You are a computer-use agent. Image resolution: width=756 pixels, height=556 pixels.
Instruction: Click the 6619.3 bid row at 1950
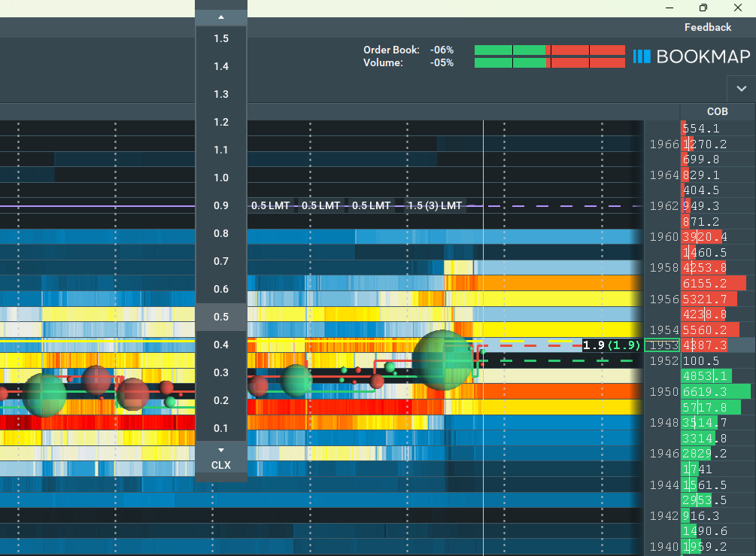[715, 392]
